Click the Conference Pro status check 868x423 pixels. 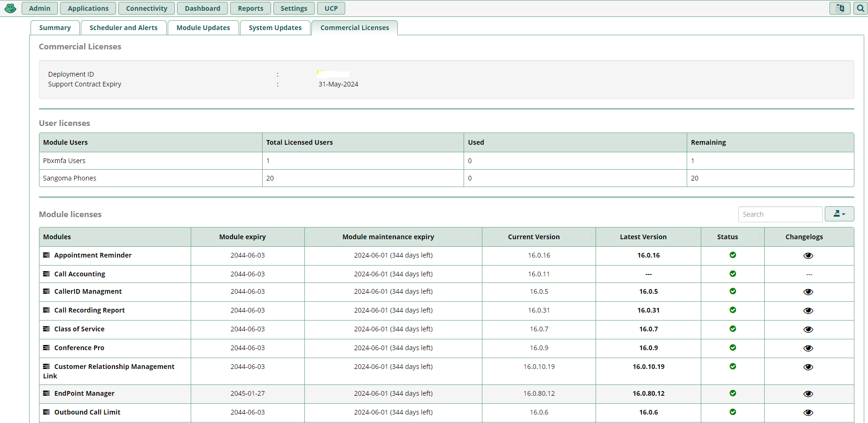tap(733, 347)
